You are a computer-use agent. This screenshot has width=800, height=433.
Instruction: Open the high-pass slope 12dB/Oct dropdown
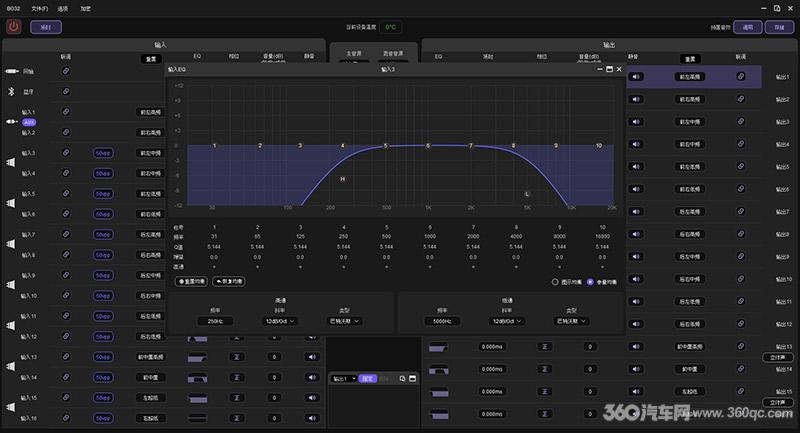[x=280, y=321]
